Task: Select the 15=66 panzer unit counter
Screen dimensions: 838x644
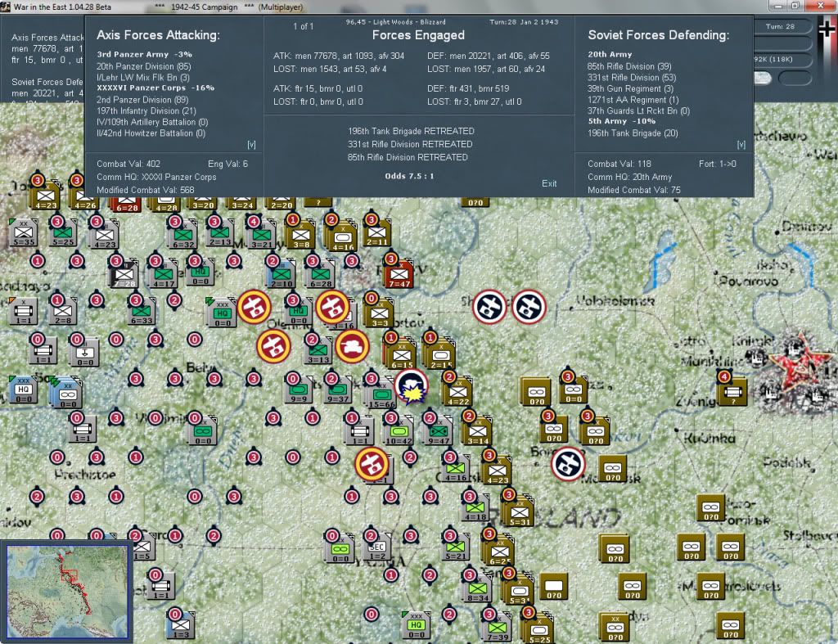Action: [x=381, y=396]
